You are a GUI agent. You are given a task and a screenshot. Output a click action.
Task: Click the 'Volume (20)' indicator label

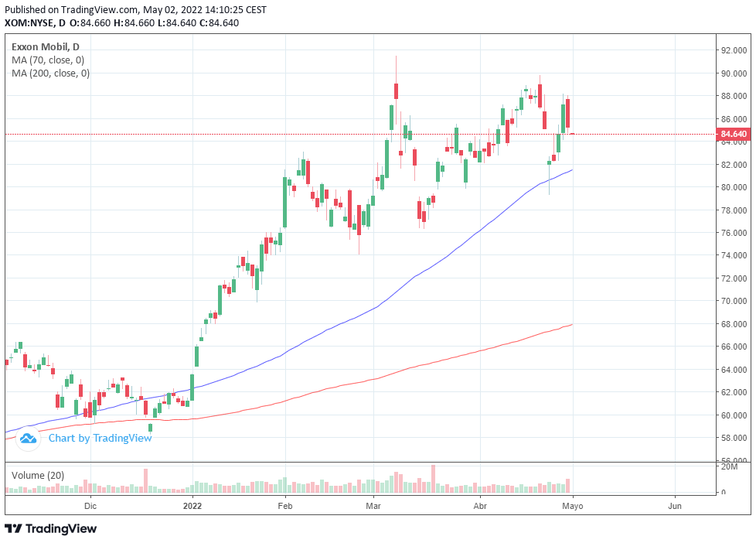38,476
